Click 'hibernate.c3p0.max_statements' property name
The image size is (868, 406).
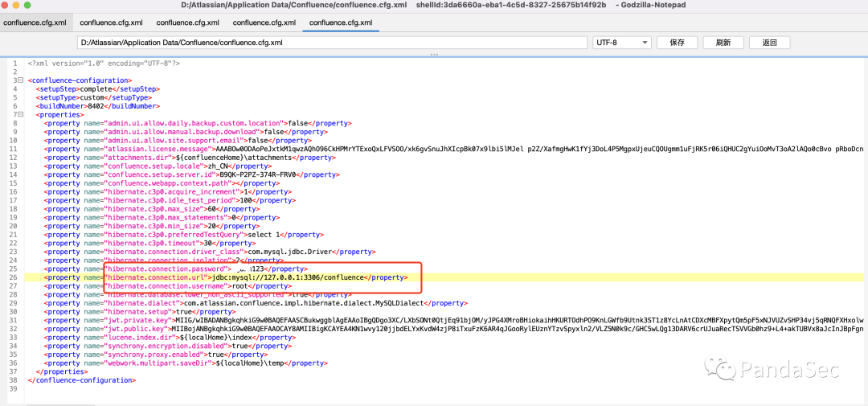pos(165,218)
